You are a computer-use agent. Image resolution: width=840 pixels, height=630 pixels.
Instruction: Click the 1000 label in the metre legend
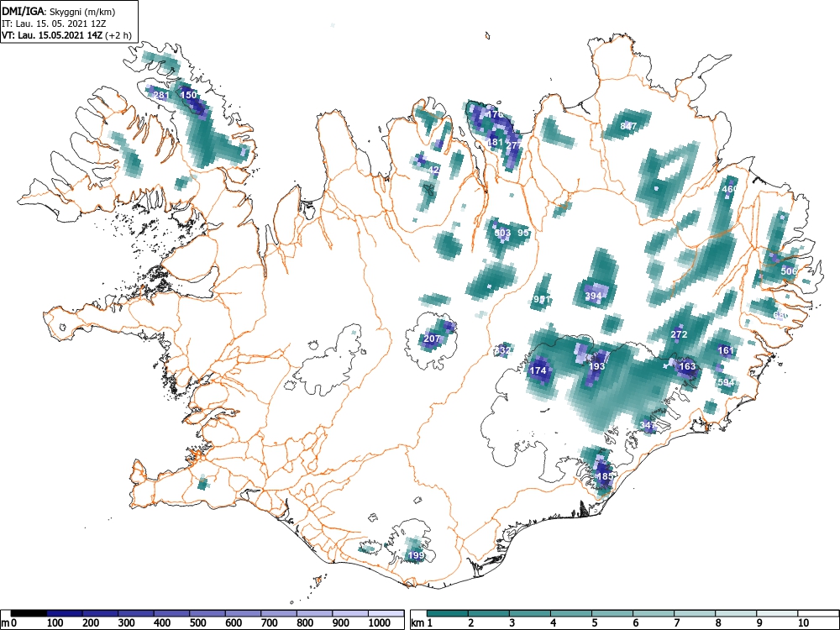[x=380, y=622]
